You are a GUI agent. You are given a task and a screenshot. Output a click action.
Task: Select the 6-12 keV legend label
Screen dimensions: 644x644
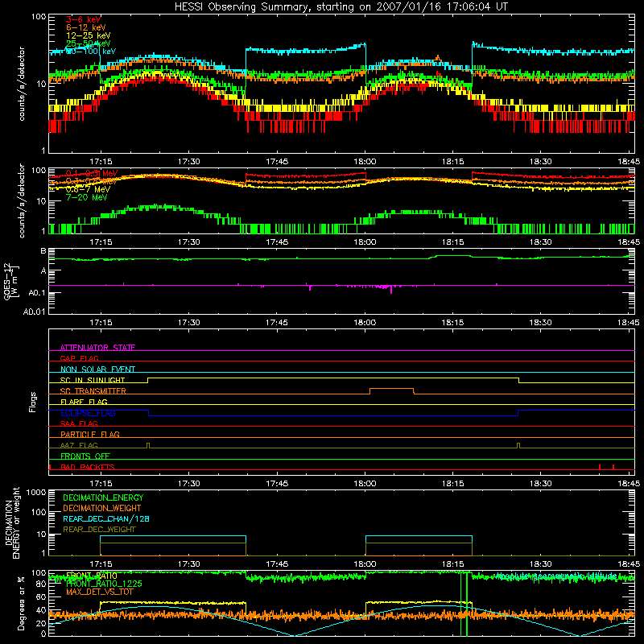[x=86, y=27]
